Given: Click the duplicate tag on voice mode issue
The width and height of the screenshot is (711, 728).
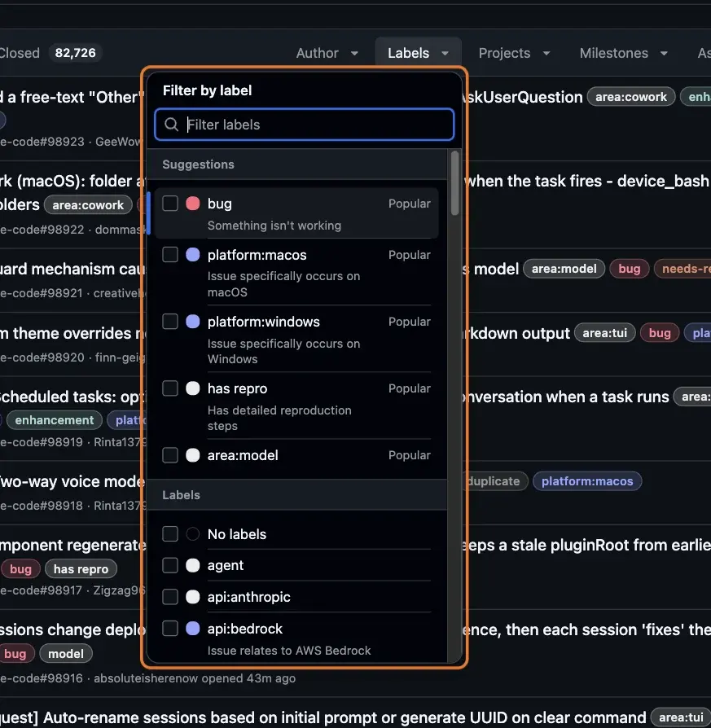Looking at the screenshot, I should coord(495,481).
